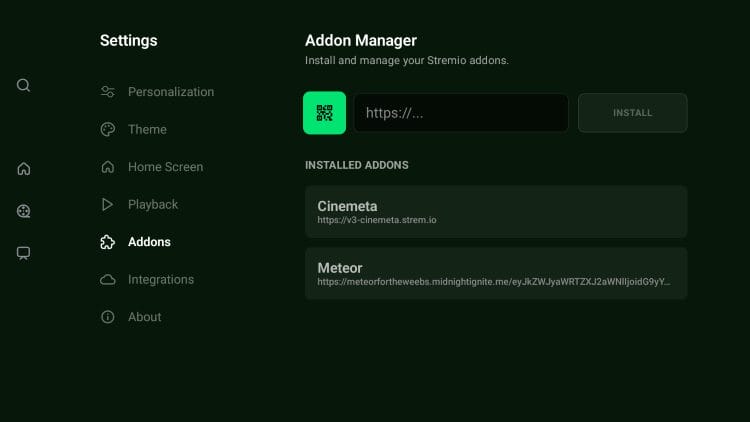Click the INSTALL button

(632, 113)
